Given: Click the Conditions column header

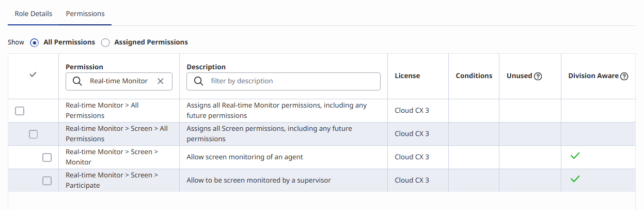Looking at the screenshot, I should tap(474, 76).
